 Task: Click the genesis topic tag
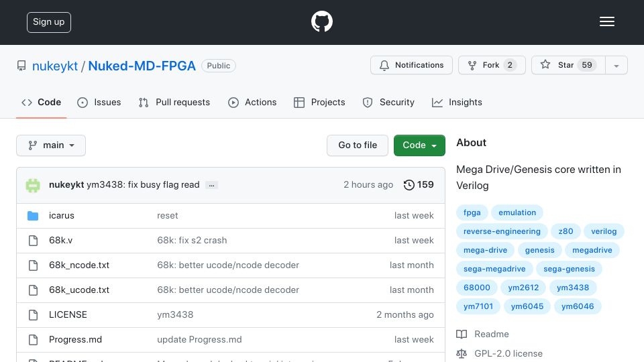tap(539, 250)
